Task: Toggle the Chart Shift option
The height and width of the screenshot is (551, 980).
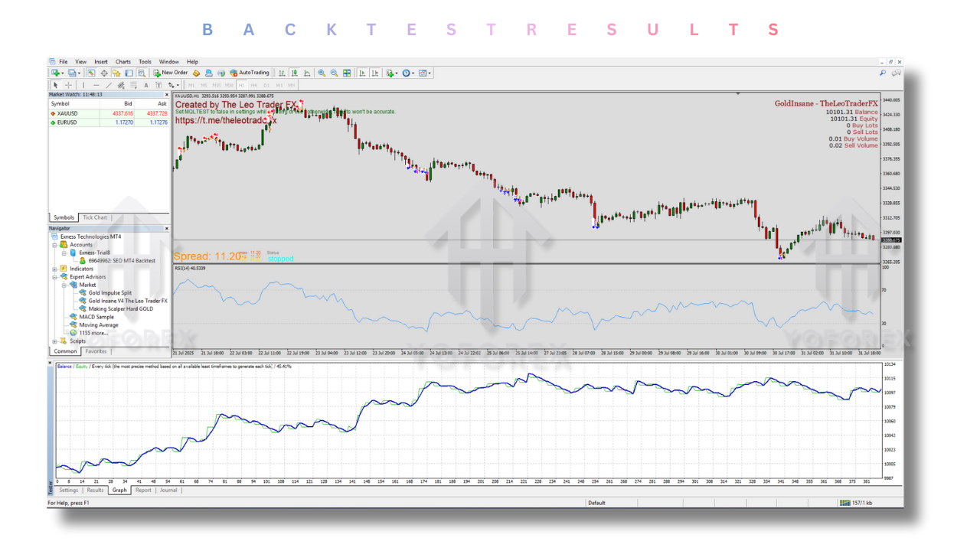Action: pos(375,73)
